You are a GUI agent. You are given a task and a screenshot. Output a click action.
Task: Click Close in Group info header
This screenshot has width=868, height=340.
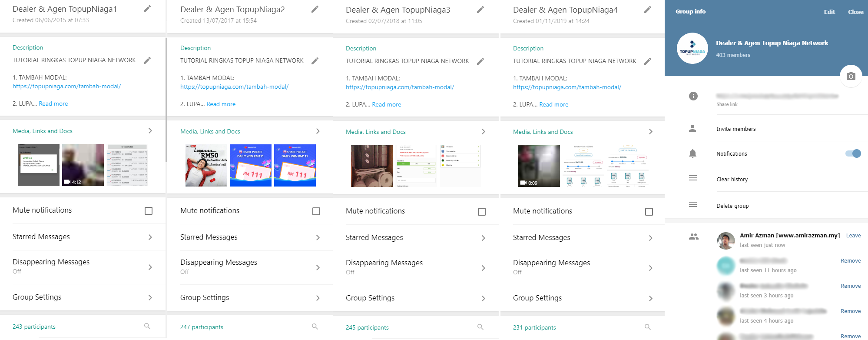pos(855,12)
